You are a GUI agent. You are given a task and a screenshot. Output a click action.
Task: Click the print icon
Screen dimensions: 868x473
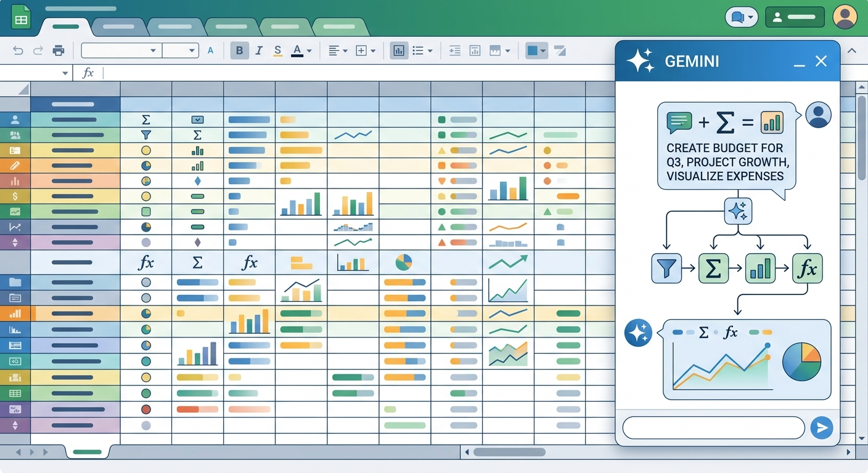coord(59,51)
